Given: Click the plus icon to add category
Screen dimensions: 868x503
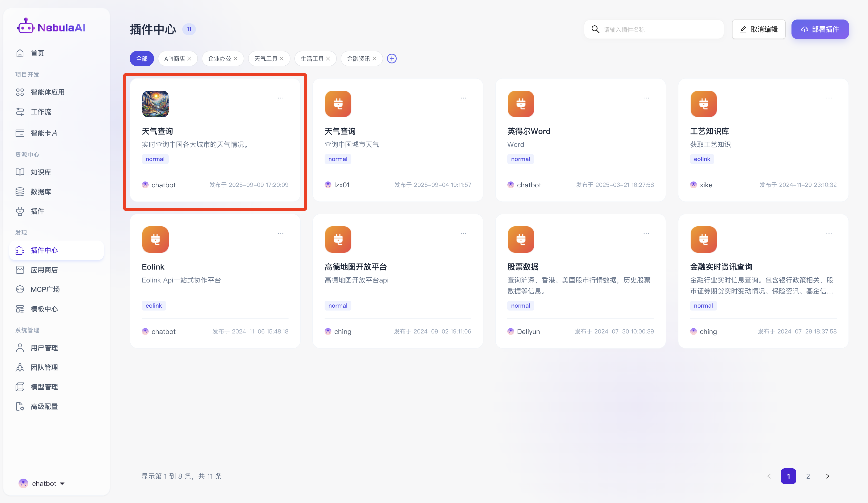Looking at the screenshot, I should 392,59.
